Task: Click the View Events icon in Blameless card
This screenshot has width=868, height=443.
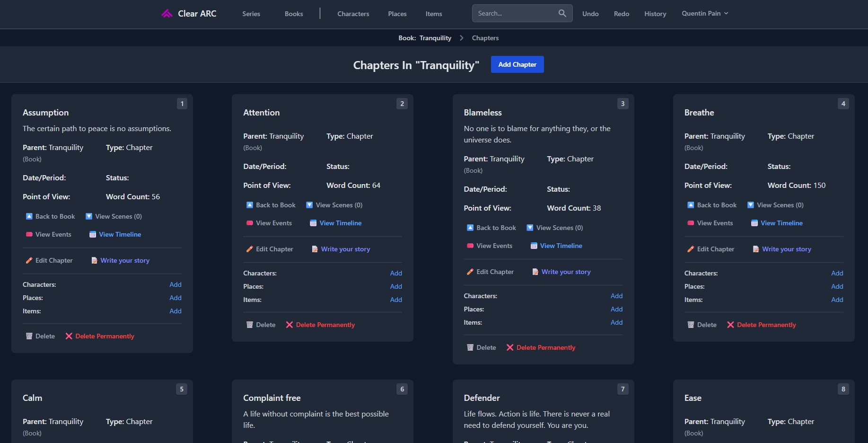Action: point(470,246)
